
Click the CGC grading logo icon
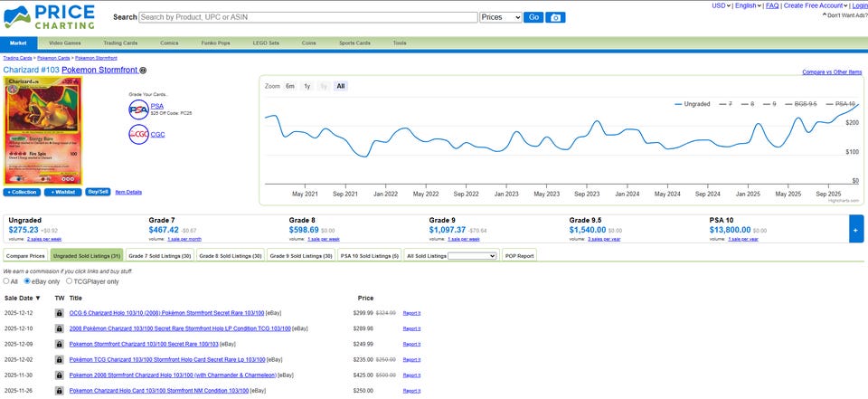138,135
